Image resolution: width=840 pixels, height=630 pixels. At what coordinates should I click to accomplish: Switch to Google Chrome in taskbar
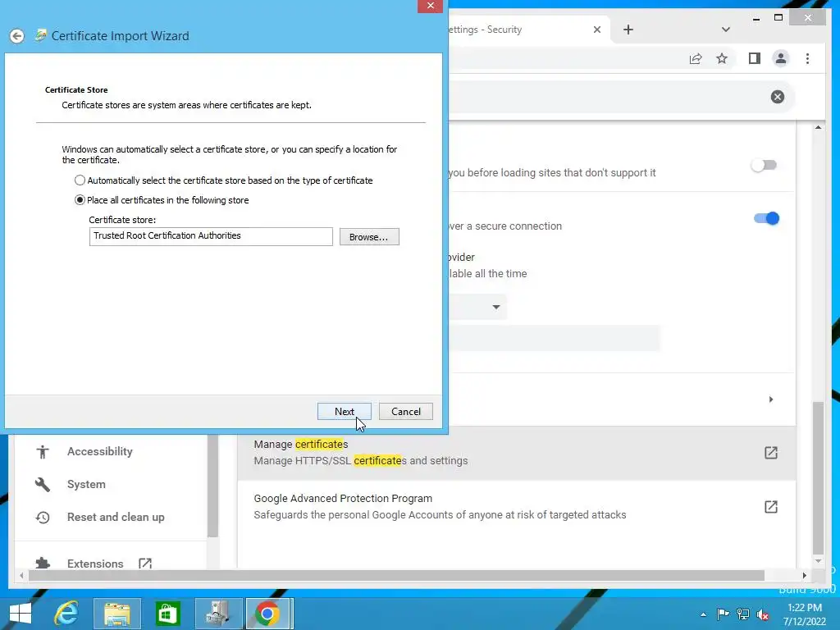pos(267,614)
